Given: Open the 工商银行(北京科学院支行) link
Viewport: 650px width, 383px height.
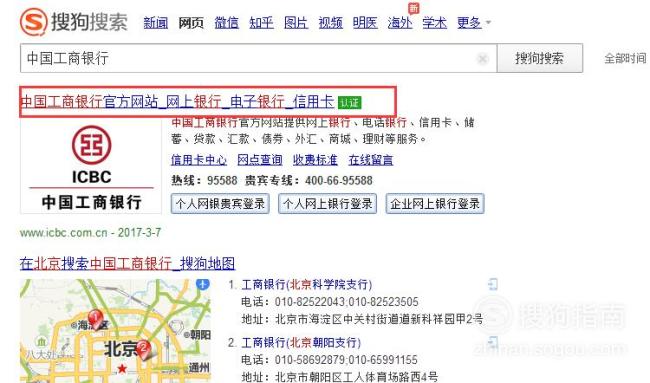Looking at the screenshot, I should point(306,284).
